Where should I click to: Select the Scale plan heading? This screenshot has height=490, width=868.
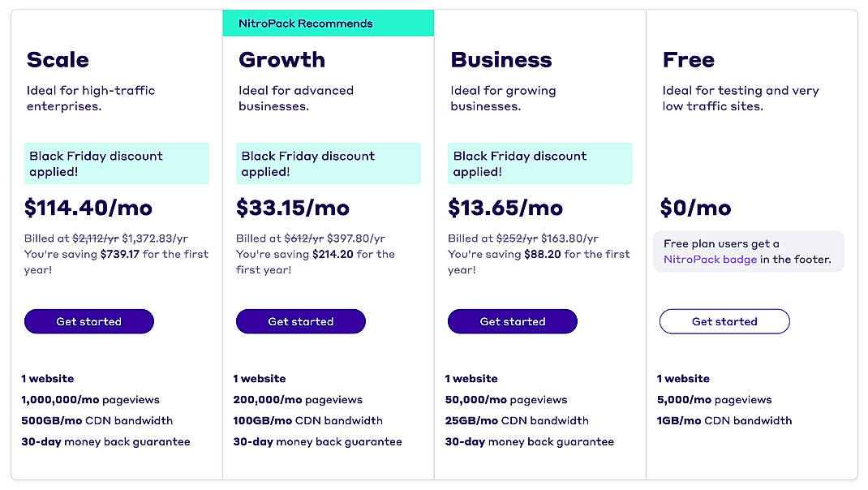click(x=56, y=59)
